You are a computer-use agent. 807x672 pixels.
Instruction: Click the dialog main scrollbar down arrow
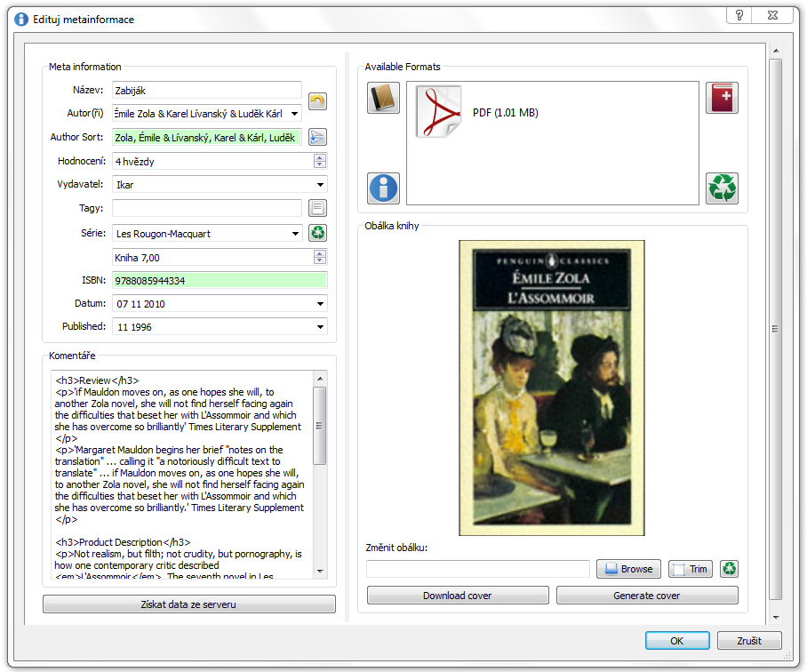776,617
